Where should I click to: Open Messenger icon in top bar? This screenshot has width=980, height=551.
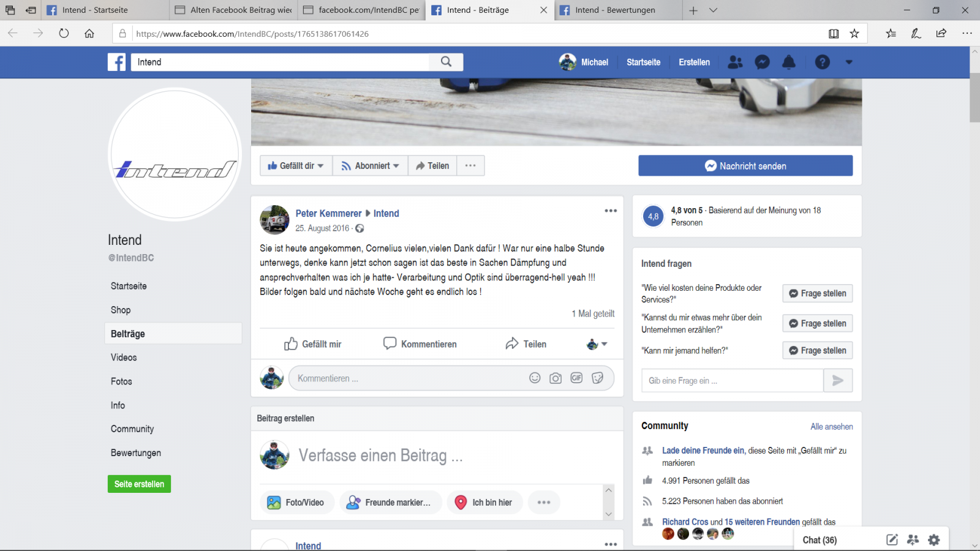pyautogui.click(x=762, y=62)
